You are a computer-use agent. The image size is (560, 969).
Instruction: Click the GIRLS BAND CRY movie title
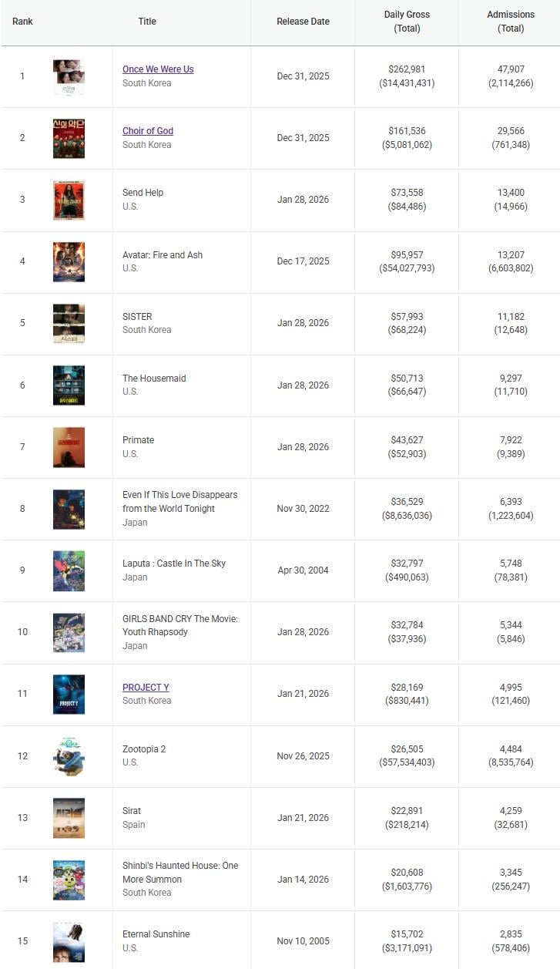pos(179,625)
